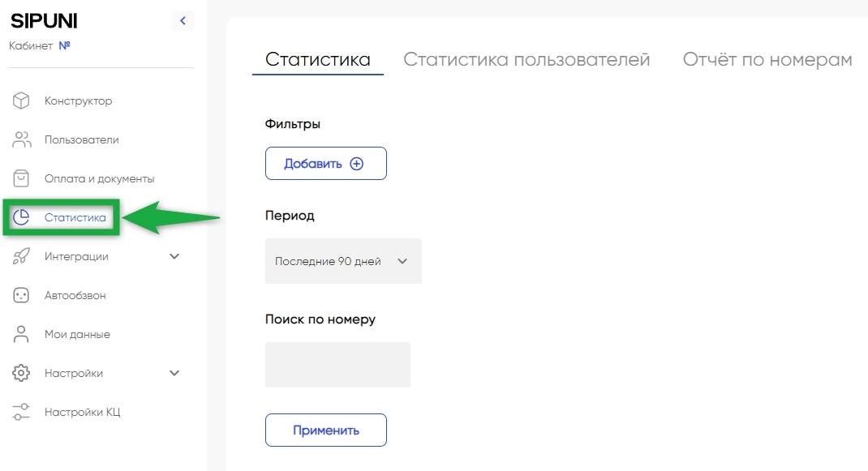Click the Добавить filter button
The height and width of the screenshot is (471, 868).
coord(326,163)
